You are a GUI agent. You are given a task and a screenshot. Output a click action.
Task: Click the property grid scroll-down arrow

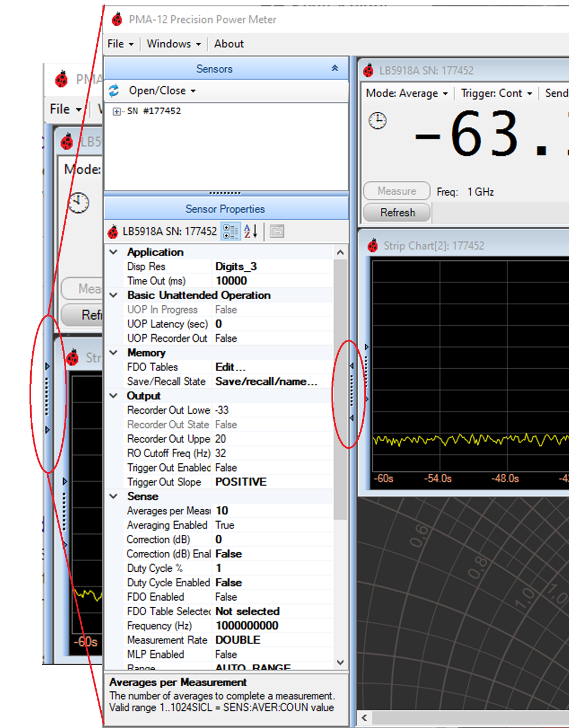coord(340,662)
